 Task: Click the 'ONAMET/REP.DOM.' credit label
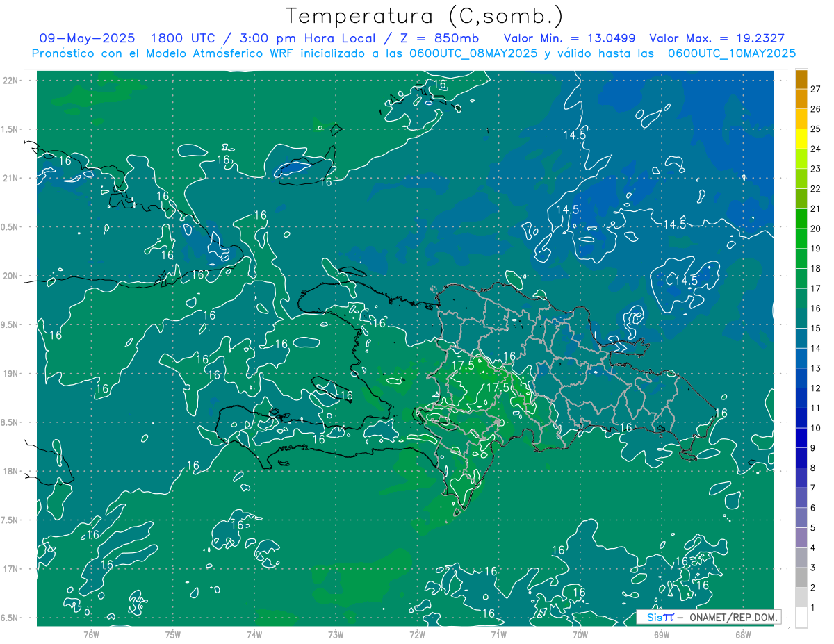coord(733,617)
